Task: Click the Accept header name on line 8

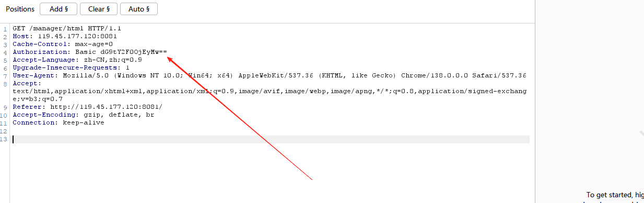Action: [x=25, y=83]
